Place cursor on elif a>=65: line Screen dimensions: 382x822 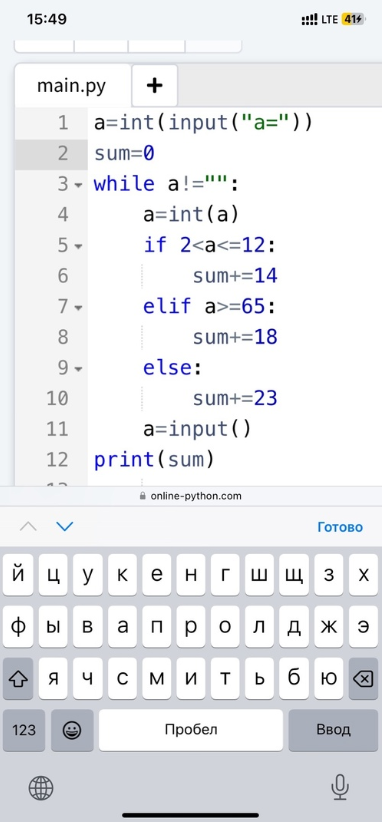point(210,307)
